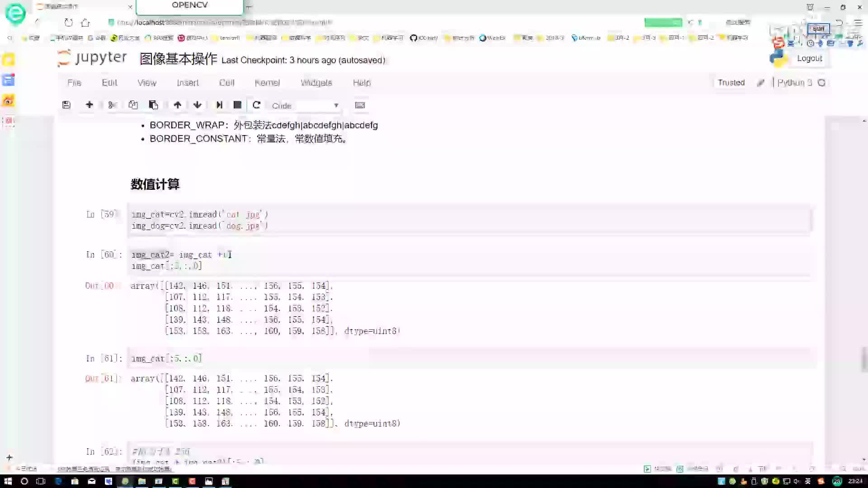Screen dimensions: 868x488
Task: Click the Jupyter logo
Action: (x=92, y=58)
